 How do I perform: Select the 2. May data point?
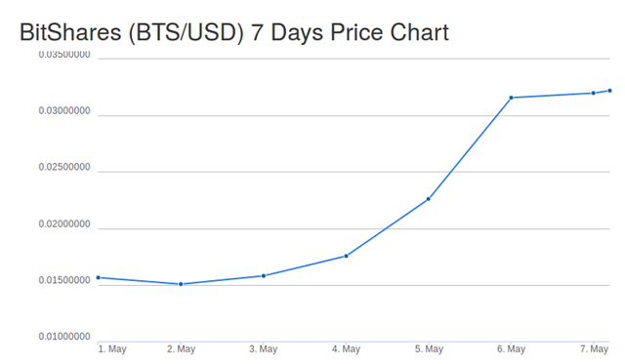pos(181,284)
